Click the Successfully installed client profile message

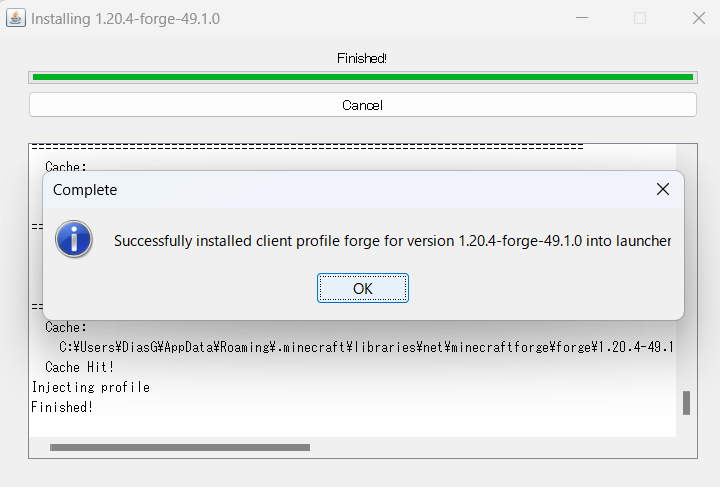[392, 241]
